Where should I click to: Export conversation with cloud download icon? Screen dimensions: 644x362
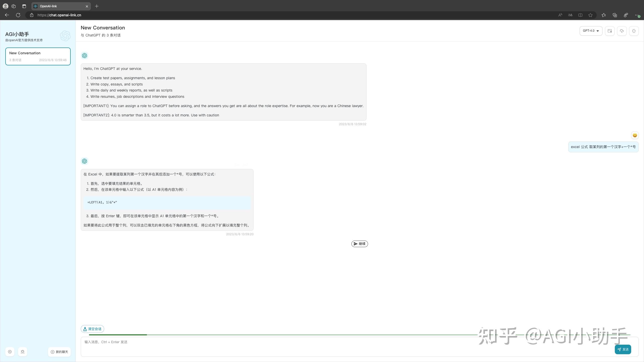[622, 31]
